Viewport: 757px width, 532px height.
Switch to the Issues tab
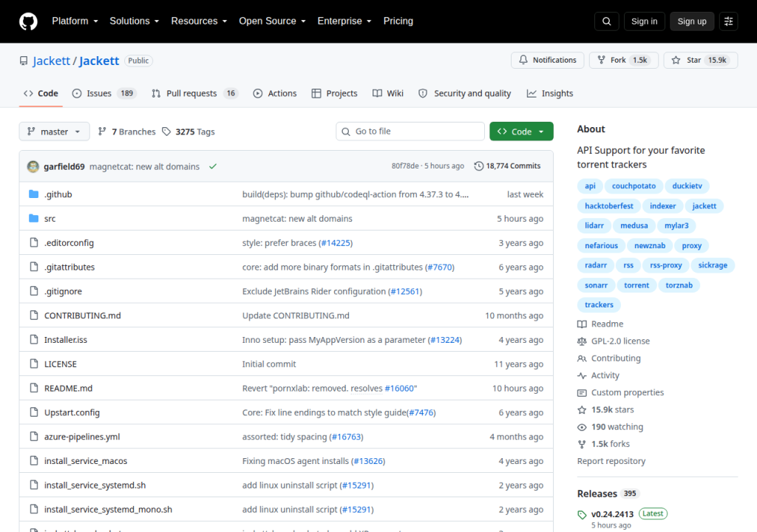[103, 94]
